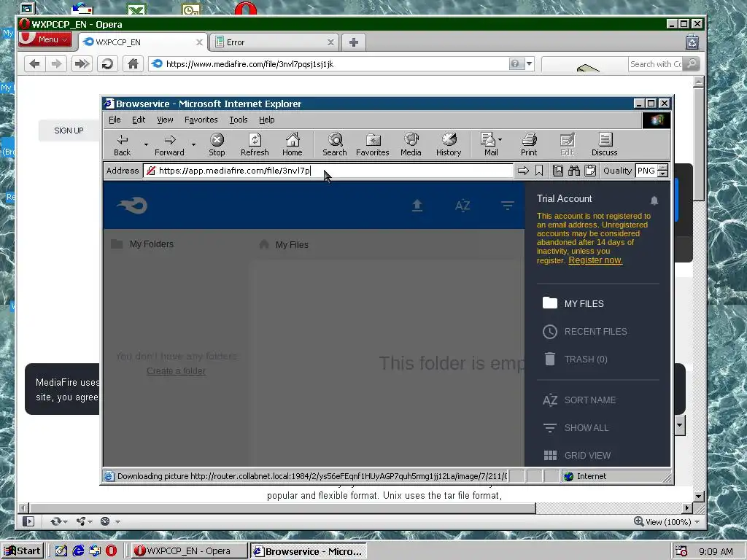Open the Edit menu in Internet Explorer
The width and height of the screenshot is (747, 560).
pyautogui.click(x=139, y=120)
